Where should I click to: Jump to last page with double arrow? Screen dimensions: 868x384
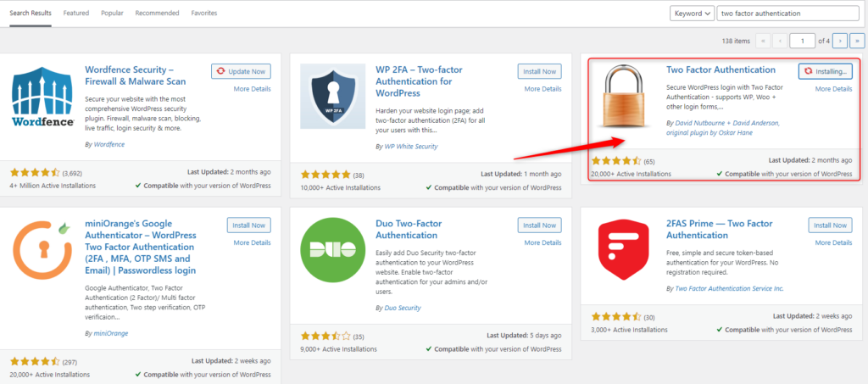point(857,41)
